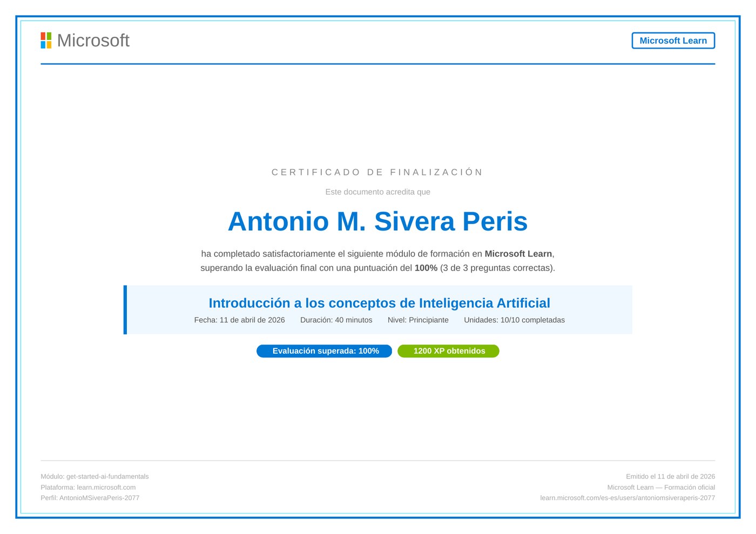Click 'Módulo: get-started-ai-fundamentals' footer text
The height and width of the screenshot is (534, 756).
tap(94, 477)
